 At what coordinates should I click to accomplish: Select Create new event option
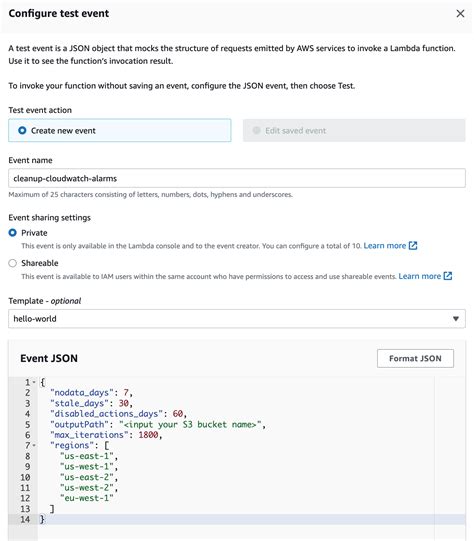pyautogui.click(x=120, y=130)
